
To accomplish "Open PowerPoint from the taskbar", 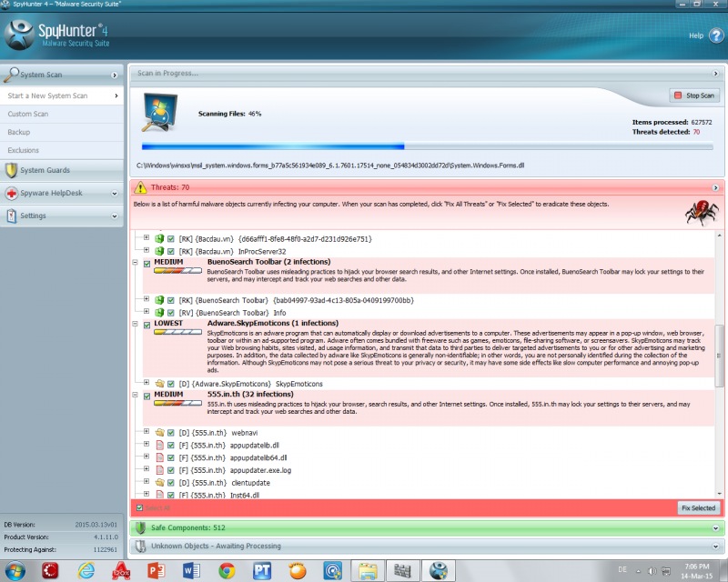I will tap(156, 570).
